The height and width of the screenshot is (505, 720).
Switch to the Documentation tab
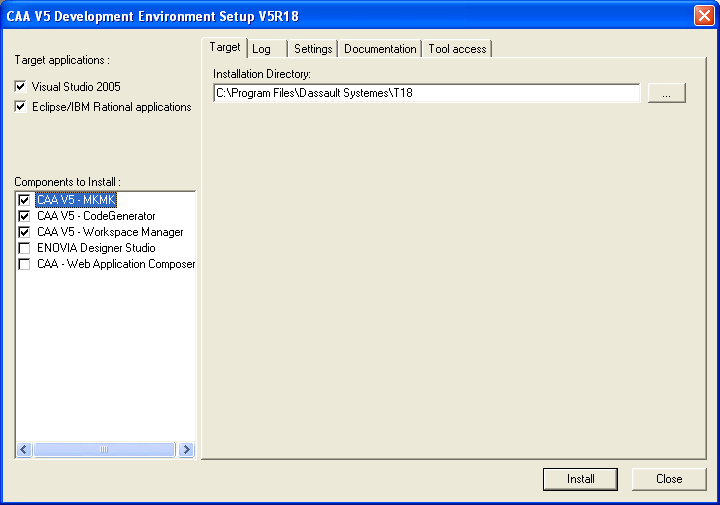pyautogui.click(x=380, y=49)
